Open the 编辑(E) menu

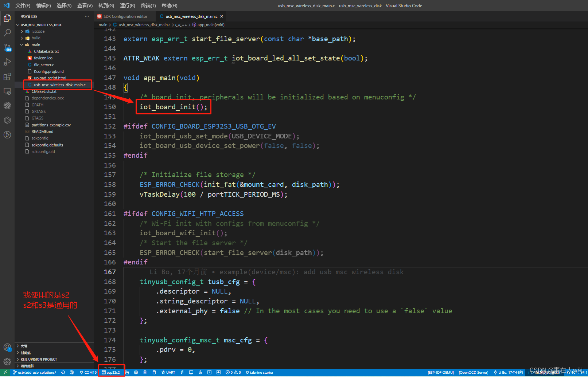point(43,5)
